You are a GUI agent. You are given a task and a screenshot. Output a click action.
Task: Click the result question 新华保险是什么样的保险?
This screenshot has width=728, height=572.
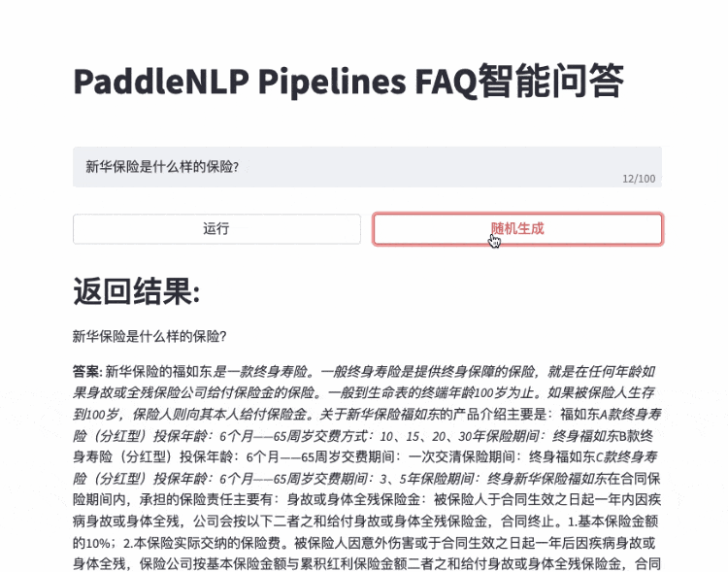coord(149,336)
